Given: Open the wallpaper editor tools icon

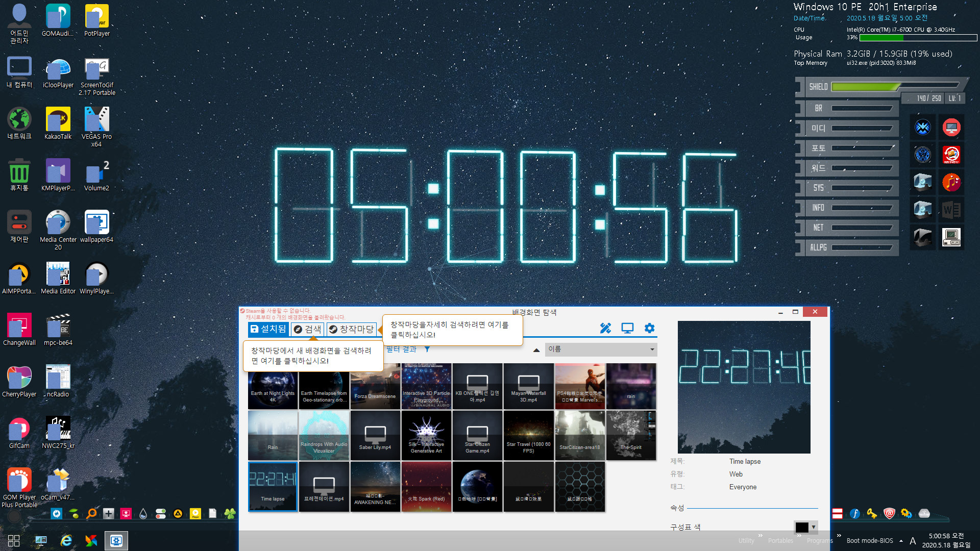Looking at the screenshot, I should click(605, 328).
